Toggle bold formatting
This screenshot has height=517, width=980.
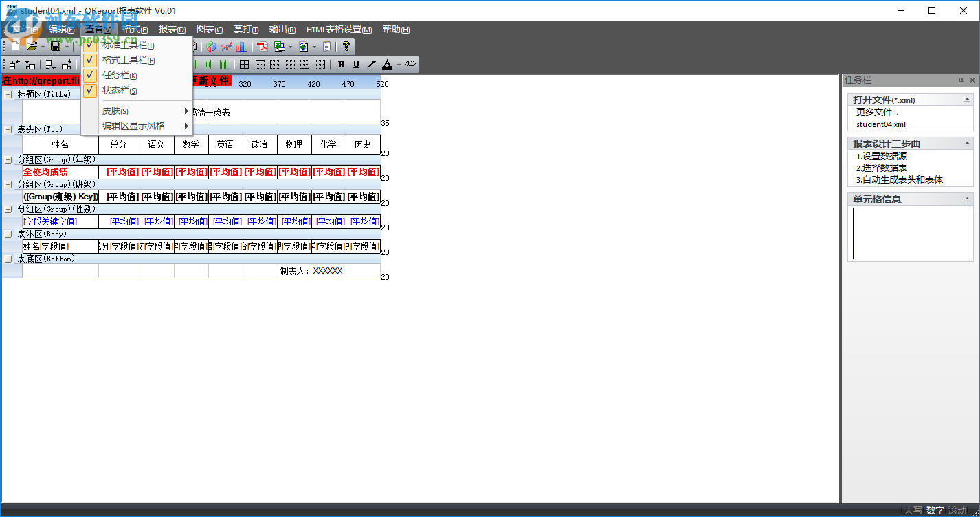(341, 65)
